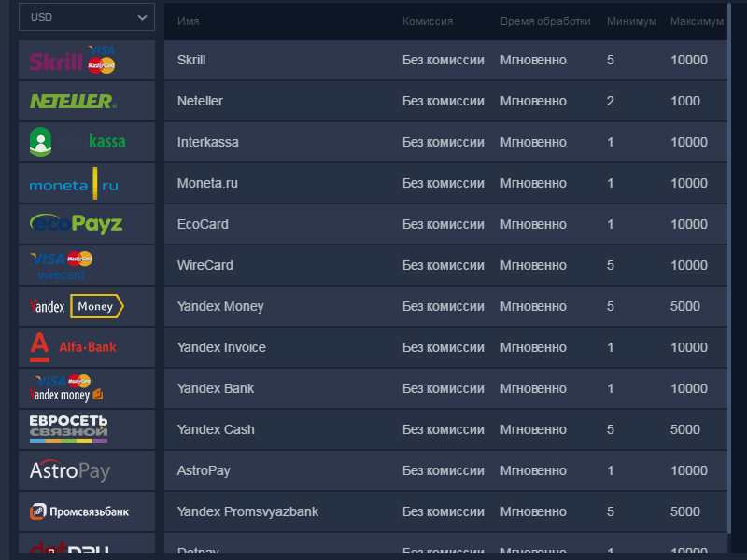
Task: Select the Neteller name in the table
Action: point(200,101)
